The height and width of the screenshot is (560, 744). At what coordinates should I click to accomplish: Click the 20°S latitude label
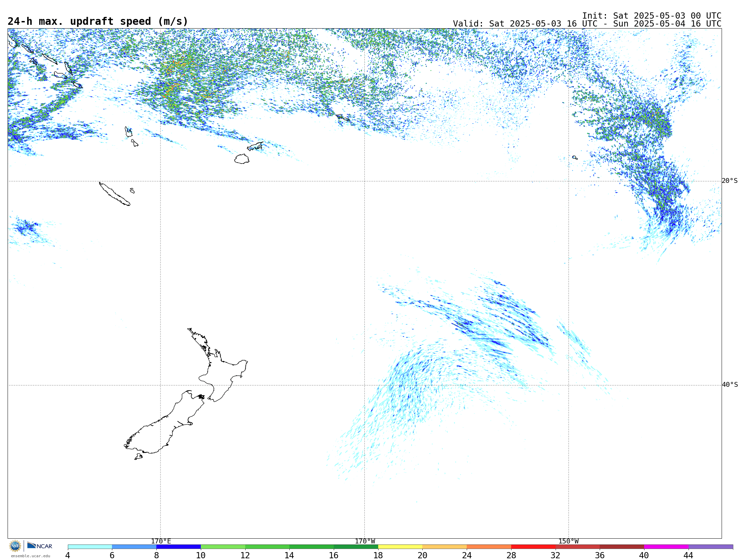[730, 181]
